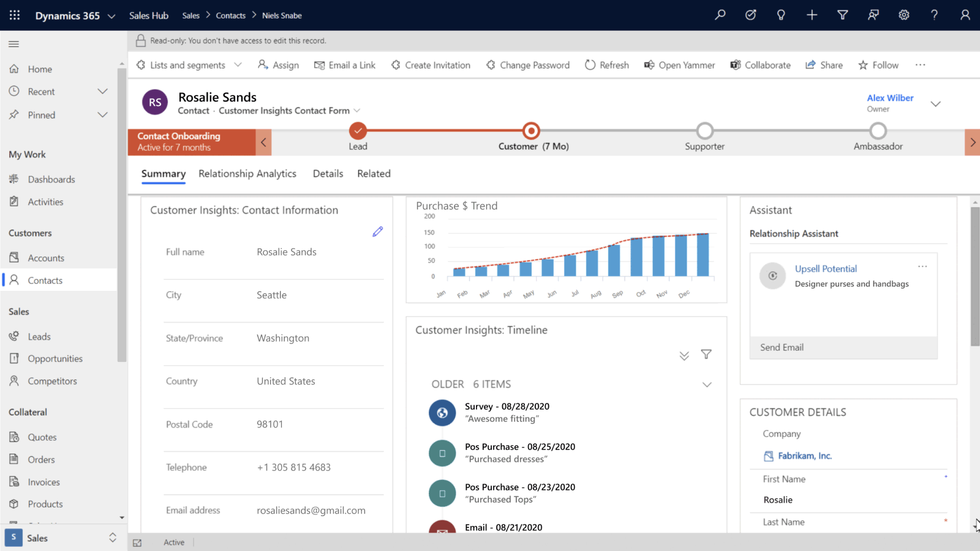The image size is (980, 551).
Task: Expand the Recent section in sidebar
Action: click(102, 91)
